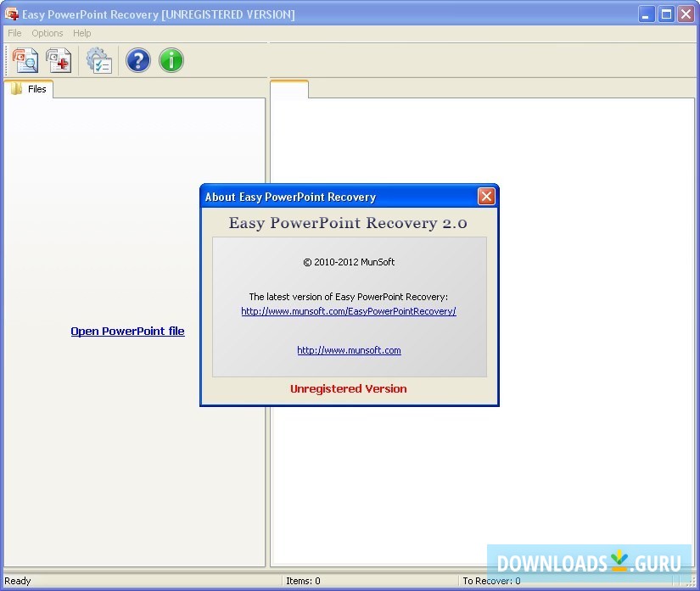700x591 pixels.
Task: Click the application icon in the title bar
Action: click(12, 14)
